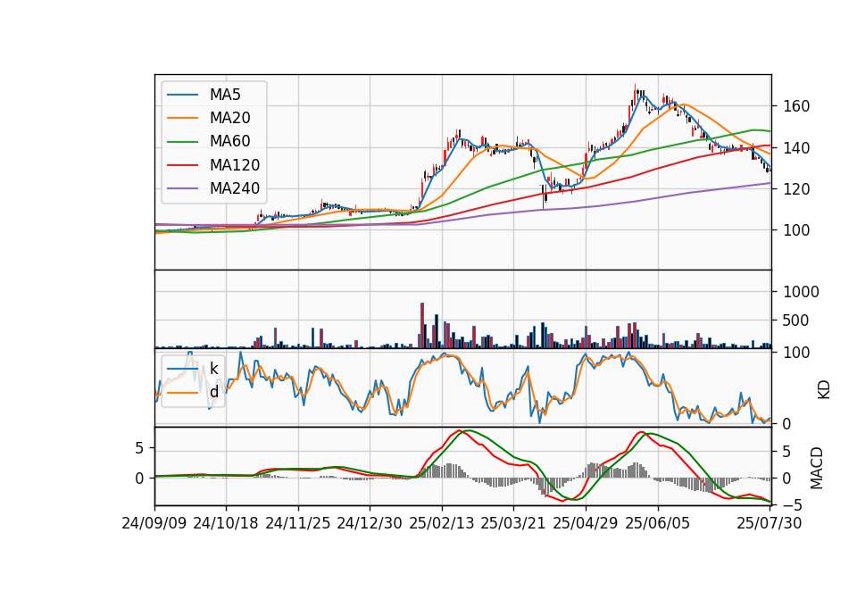The height and width of the screenshot is (616, 857).
Task: Click the purple MA240 legend line sample
Action: point(182,188)
